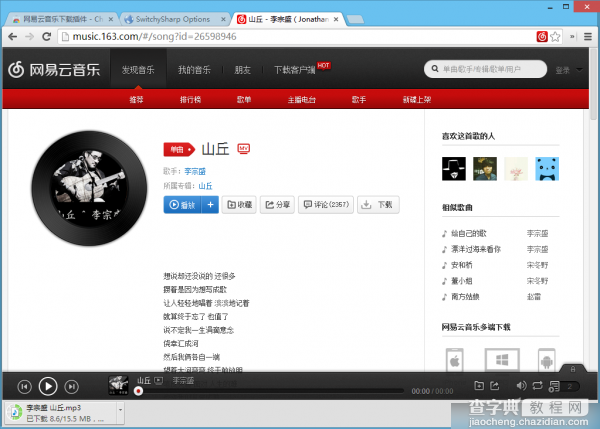The image size is (600, 429).
Task: Select the 排行榜 sub-navigation item
Action: pyautogui.click(x=190, y=100)
